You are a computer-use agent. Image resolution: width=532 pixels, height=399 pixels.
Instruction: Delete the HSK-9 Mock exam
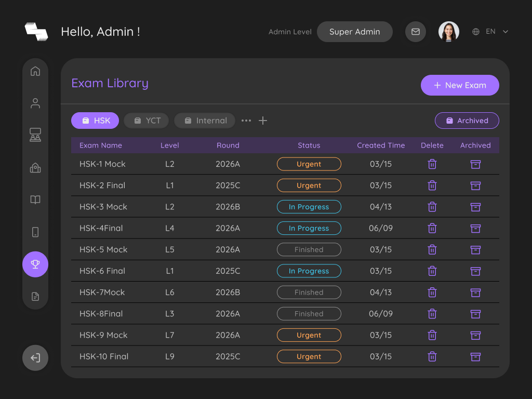click(x=432, y=335)
